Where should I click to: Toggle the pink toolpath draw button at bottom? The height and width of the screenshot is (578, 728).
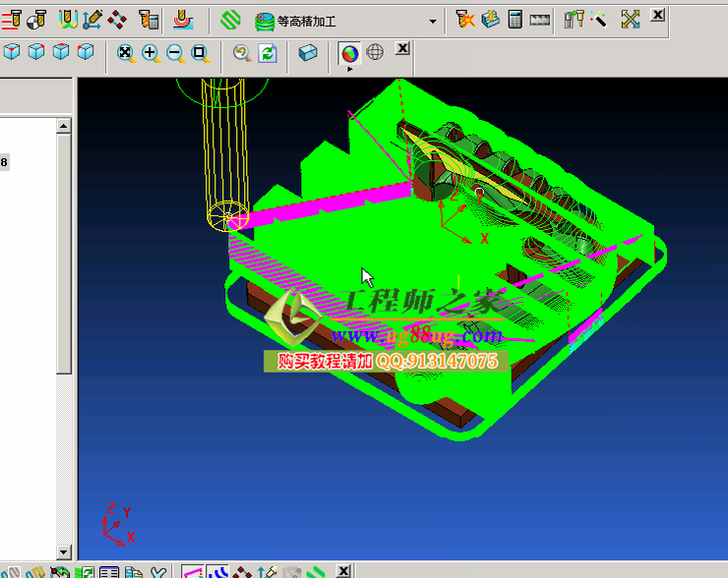(193, 571)
